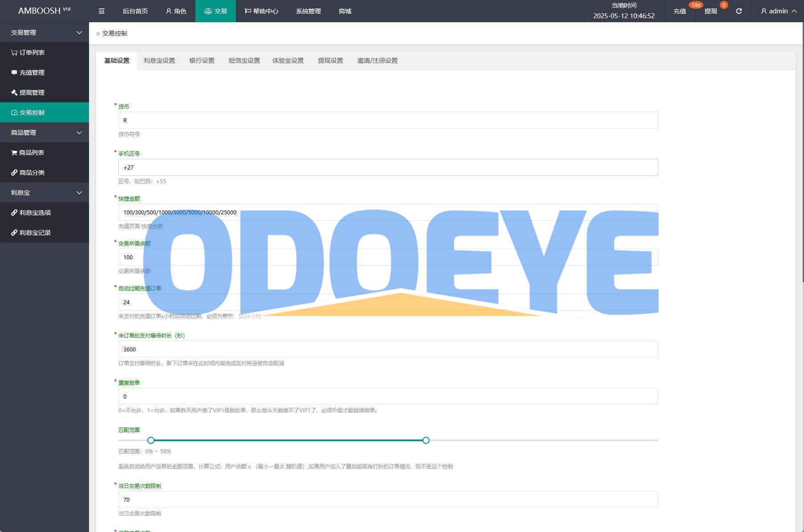Image resolution: width=804 pixels, height=532 pixels.
Task: Open the 角色 top menu item
Action: pos(176,11)
